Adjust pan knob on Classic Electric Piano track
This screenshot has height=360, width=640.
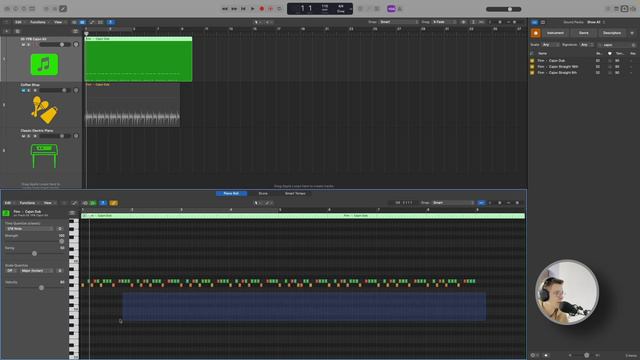tap(76, 136)
